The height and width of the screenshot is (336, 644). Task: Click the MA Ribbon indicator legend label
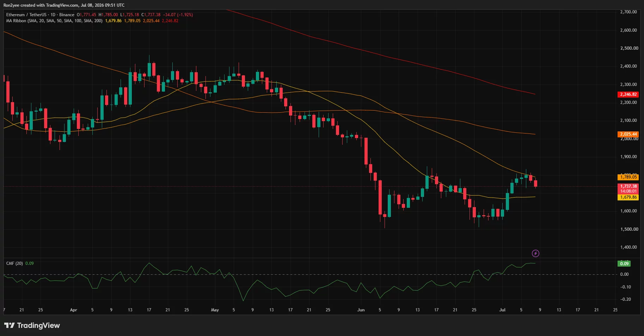tap(54, 21)
